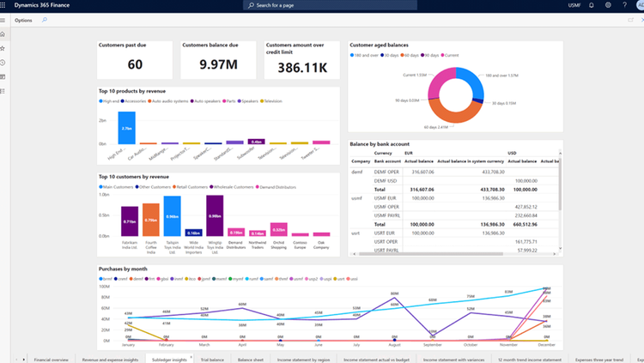Close the Subledger insights tab
The width and height of the screenshot is (644, 363).
[x=191, y=357]
